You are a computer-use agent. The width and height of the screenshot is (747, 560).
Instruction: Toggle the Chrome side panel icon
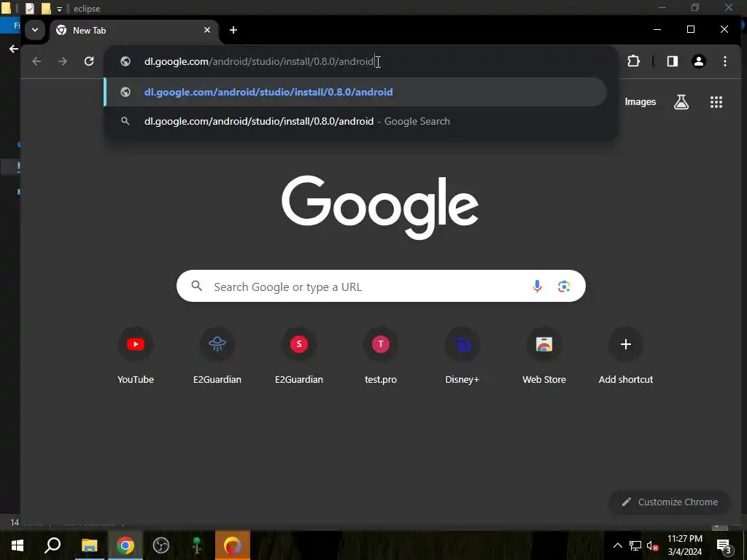coord(672,61)
